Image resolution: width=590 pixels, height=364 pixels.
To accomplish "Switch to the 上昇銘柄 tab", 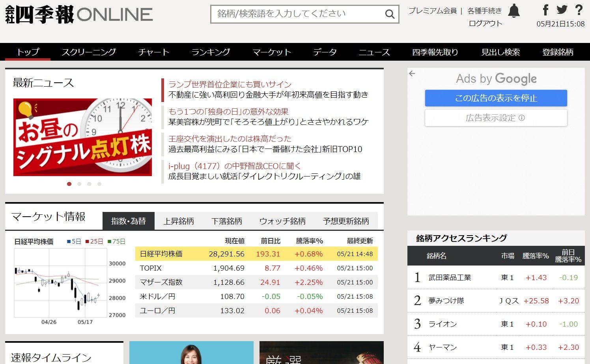I will coord(179,221).
